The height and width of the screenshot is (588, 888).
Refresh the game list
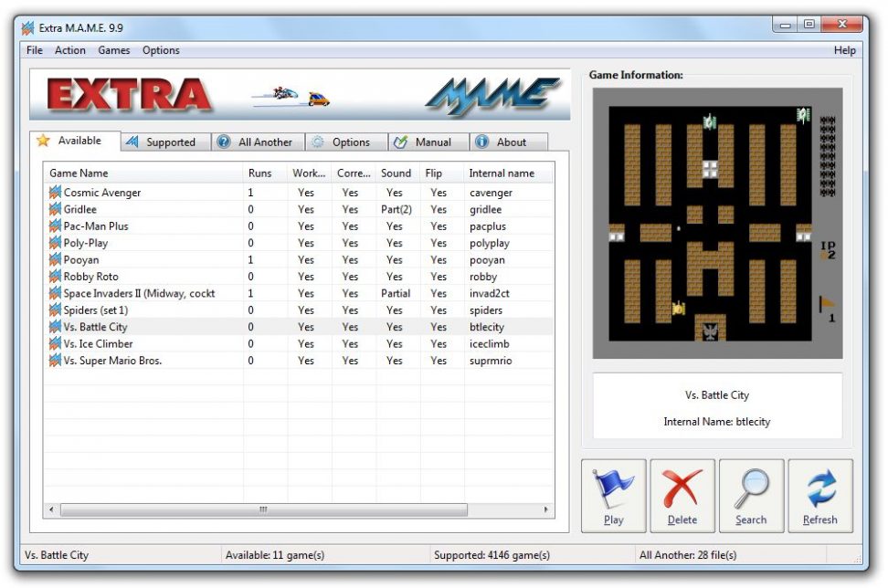[819, 495]
